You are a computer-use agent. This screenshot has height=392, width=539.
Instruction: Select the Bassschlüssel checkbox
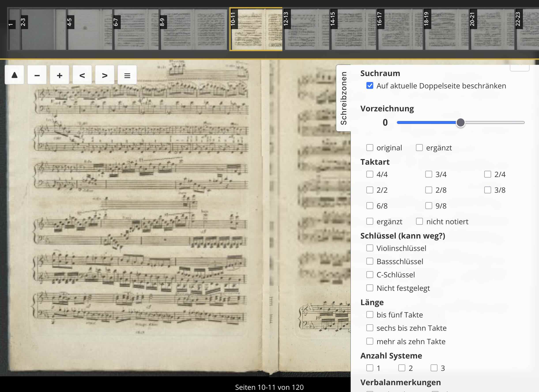coord(370,261)
